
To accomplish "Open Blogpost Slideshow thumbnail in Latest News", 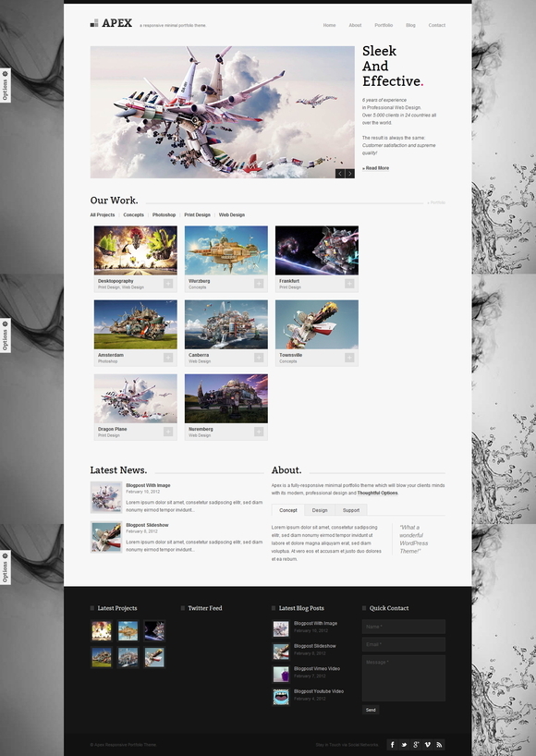I will (x=106, y=537).
